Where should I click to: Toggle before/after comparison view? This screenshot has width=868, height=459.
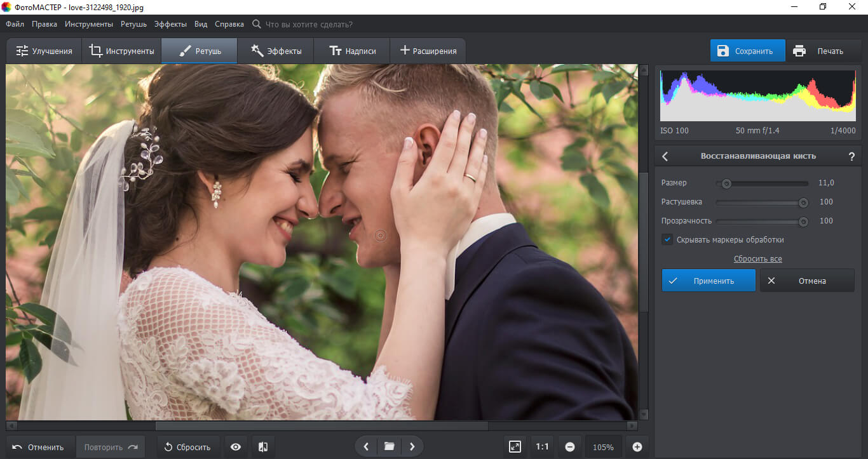point(263,447)
